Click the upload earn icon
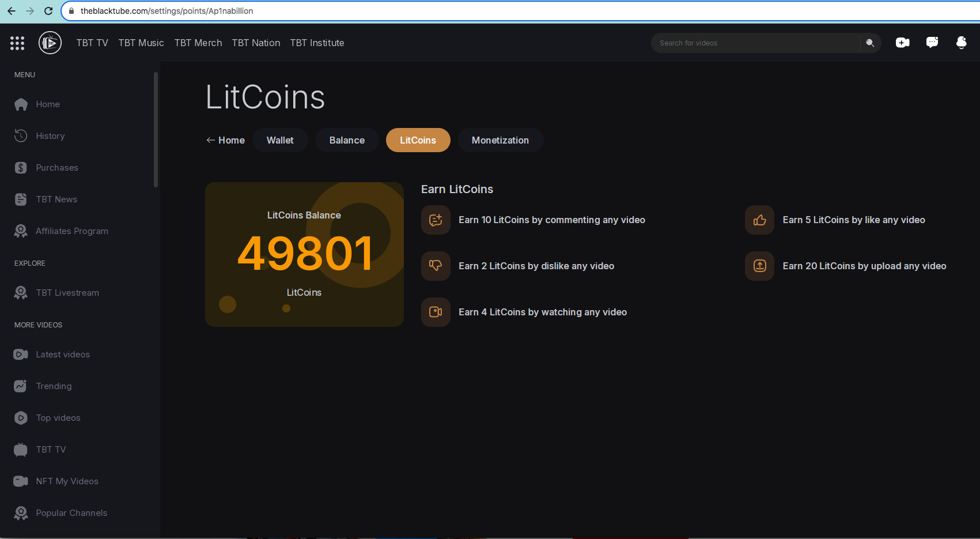Image resolution: width=980 pixels, height=539 pixels. tap(760, 266)
